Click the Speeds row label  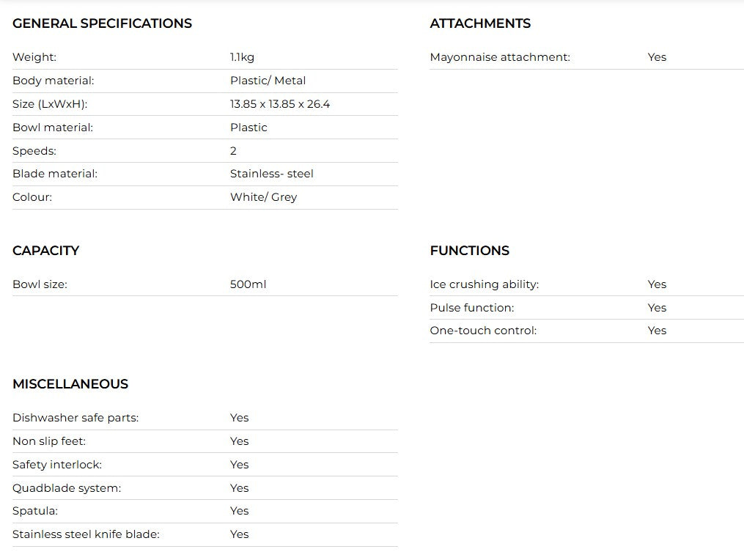(34, 151)
